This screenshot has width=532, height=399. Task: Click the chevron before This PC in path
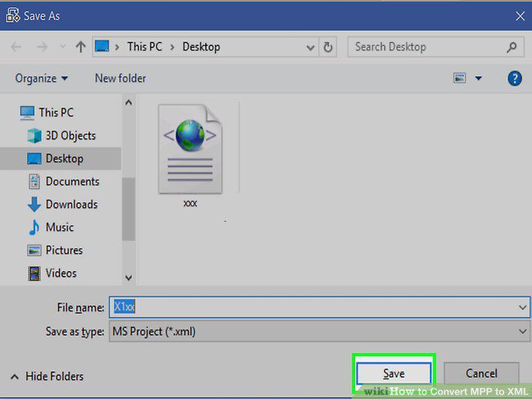[x=117, y=47]
